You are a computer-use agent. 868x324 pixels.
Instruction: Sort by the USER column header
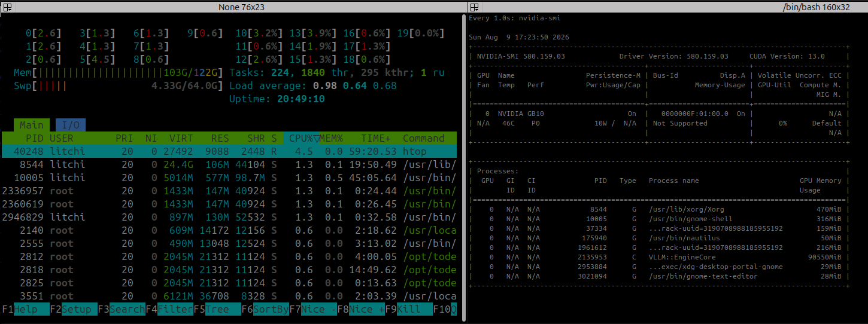[62, 138]
